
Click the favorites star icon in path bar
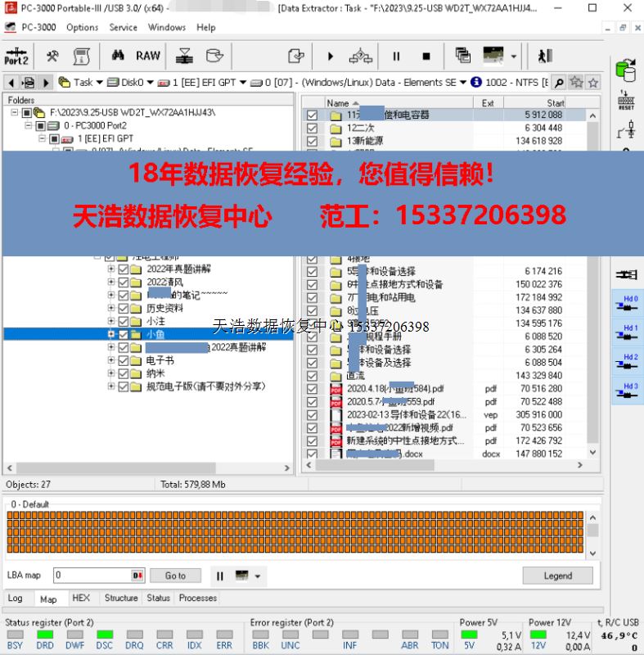point(576,83)
